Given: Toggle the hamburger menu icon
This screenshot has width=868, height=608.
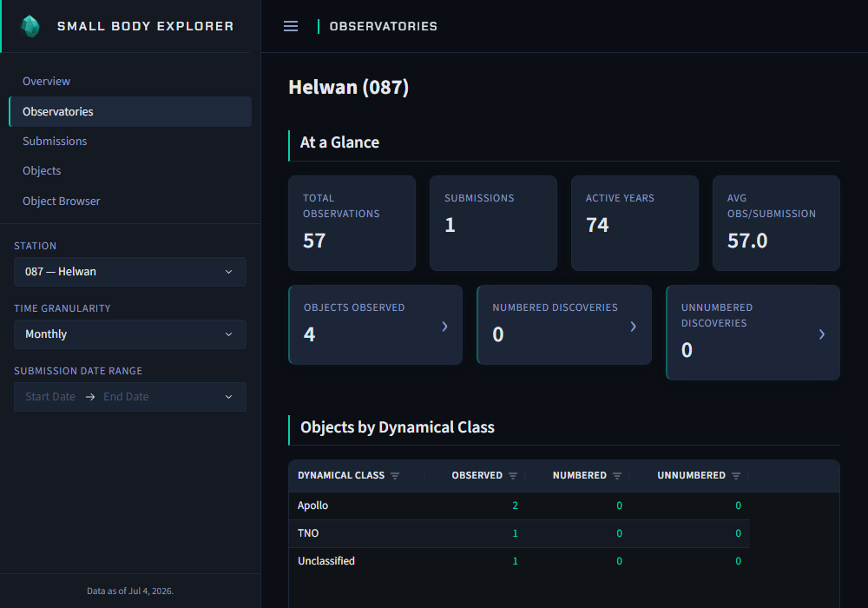Looking at the screenshot, I should pyautogui.click(x=291, y=26).
